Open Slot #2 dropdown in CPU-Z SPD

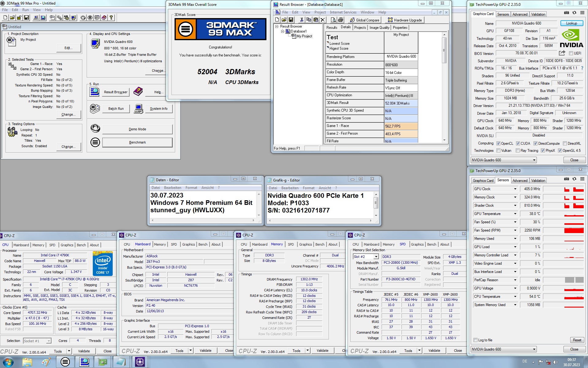click(x=376, y=257)
